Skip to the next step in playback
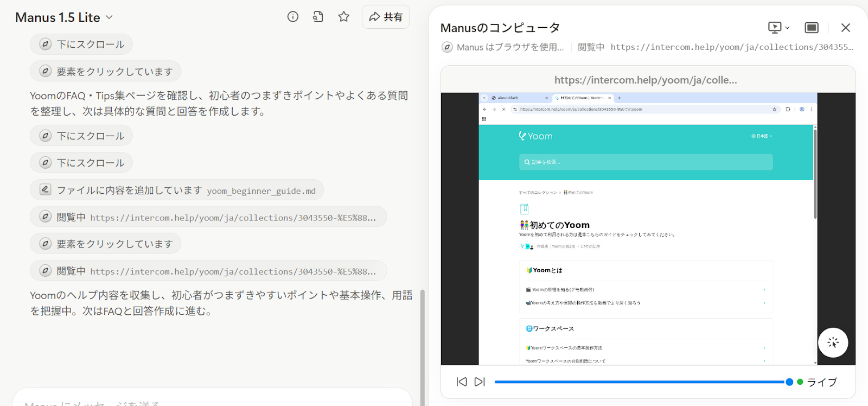The image size is (868, 406). tap(480, 382)
